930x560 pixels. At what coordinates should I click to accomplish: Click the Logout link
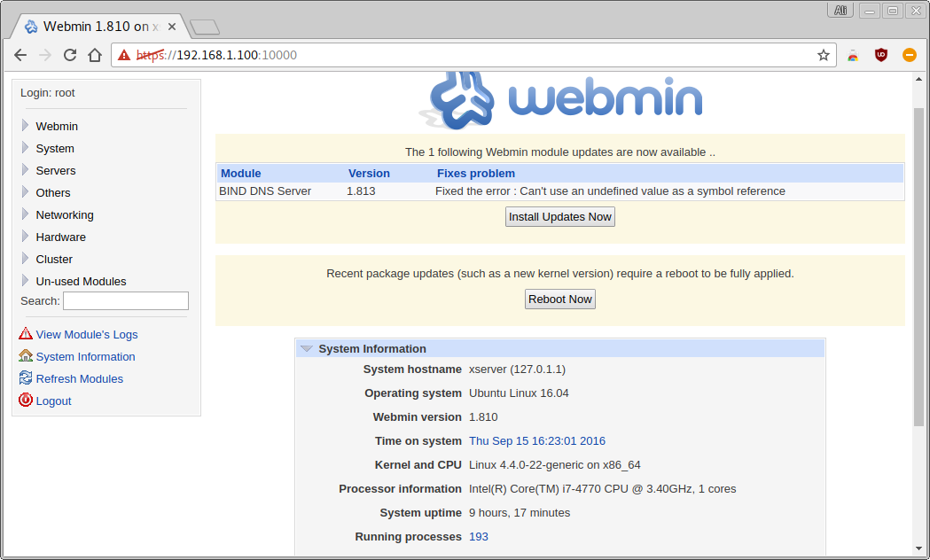coord(53,401)
